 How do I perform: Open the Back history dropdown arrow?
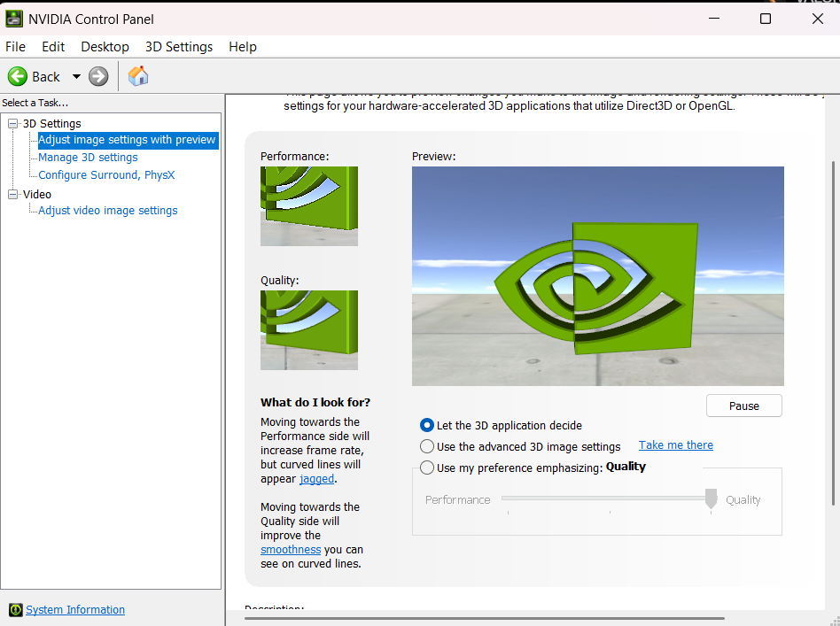(76, 76)
